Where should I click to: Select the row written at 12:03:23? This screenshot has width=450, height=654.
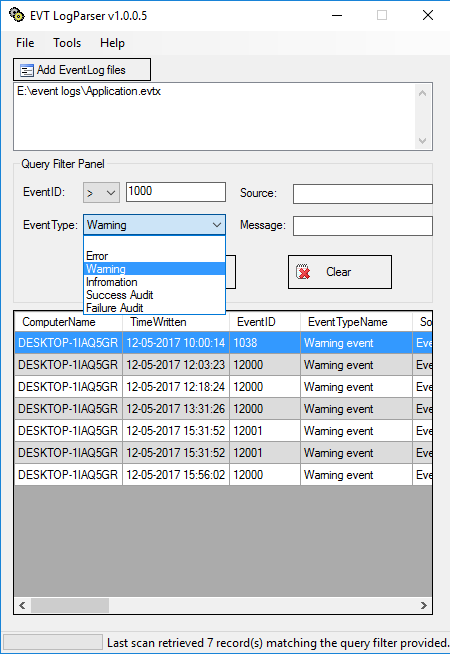pos(223,365)
